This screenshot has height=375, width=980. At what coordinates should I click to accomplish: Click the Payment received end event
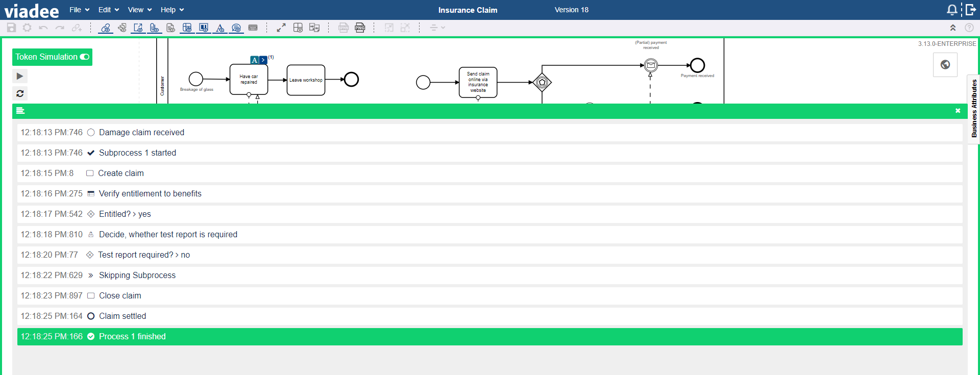(697, 65)
